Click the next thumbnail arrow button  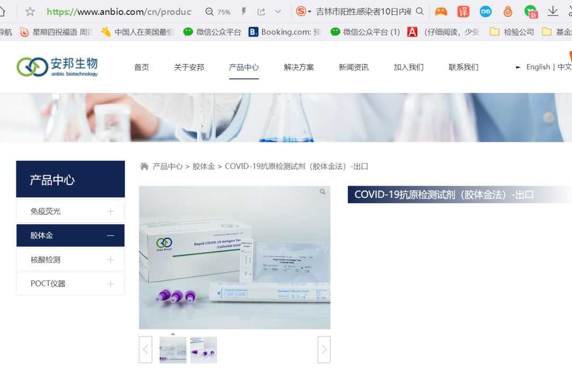point(324,350)
